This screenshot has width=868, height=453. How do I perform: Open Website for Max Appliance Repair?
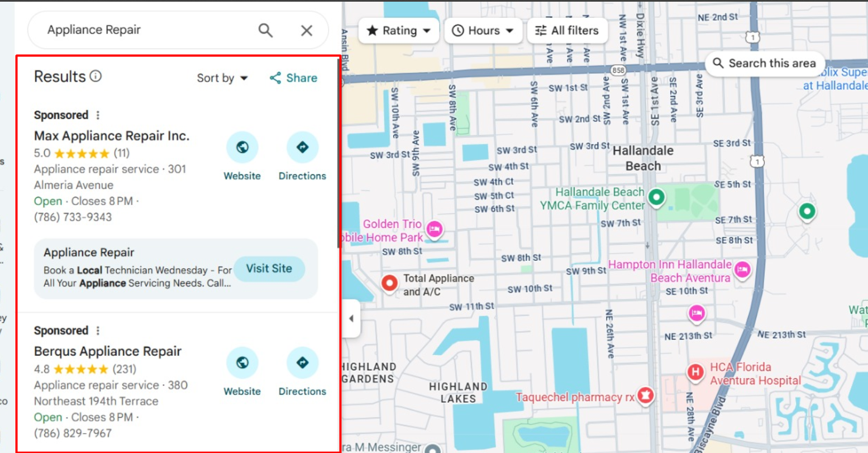click(x=242, y=157)
